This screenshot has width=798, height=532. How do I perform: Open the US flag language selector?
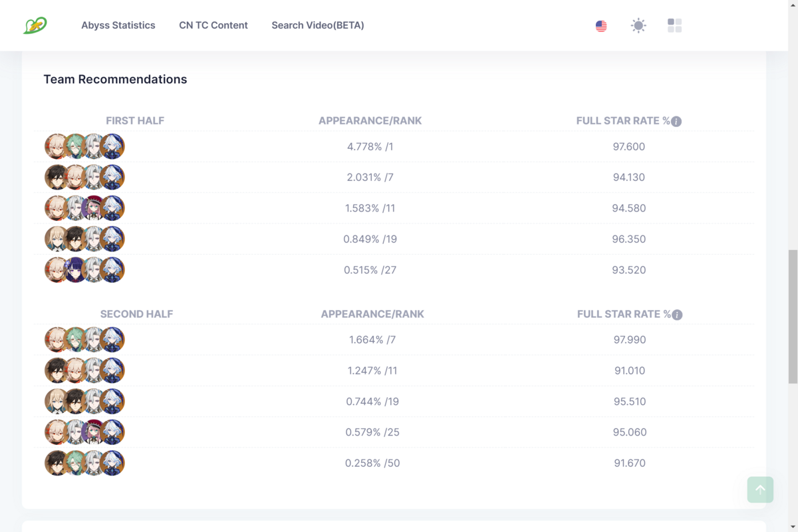601,26
